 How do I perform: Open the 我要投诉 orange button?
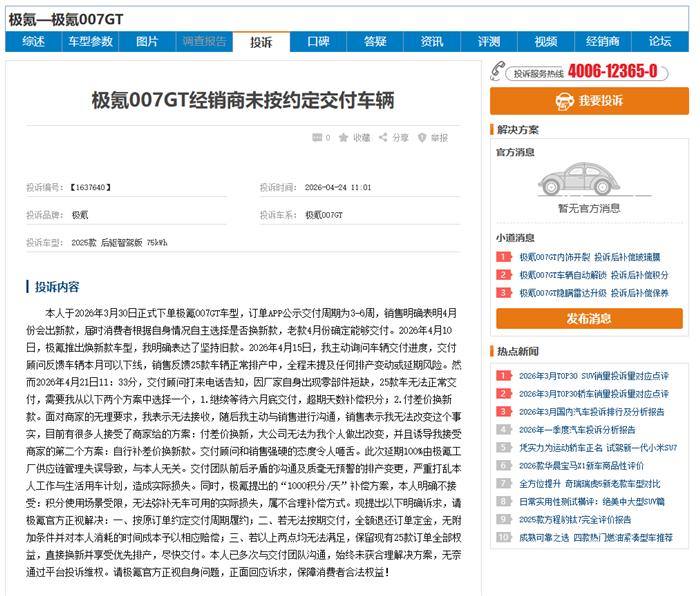(589, 100)
